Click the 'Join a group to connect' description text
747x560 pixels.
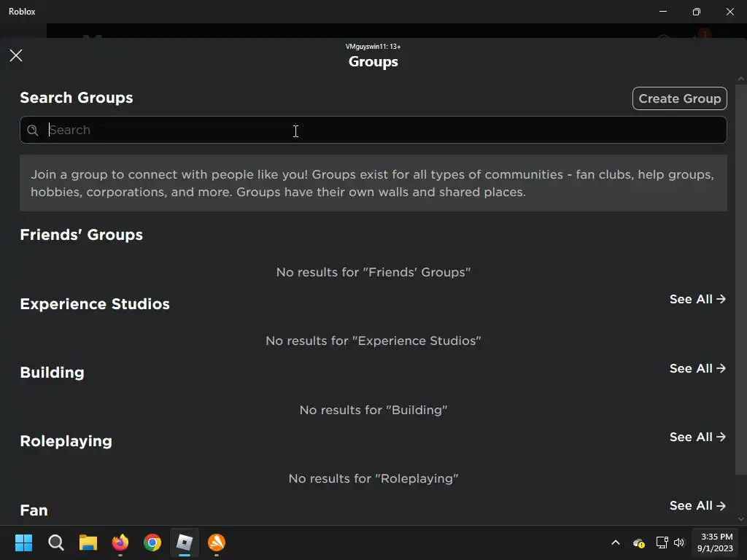click(x=373, y=183)
